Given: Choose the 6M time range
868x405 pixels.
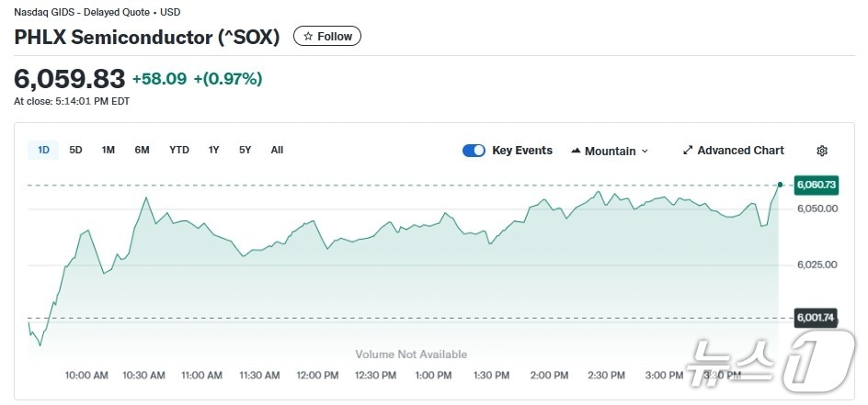Looking at the screenshot, I should tap(142, 150).
